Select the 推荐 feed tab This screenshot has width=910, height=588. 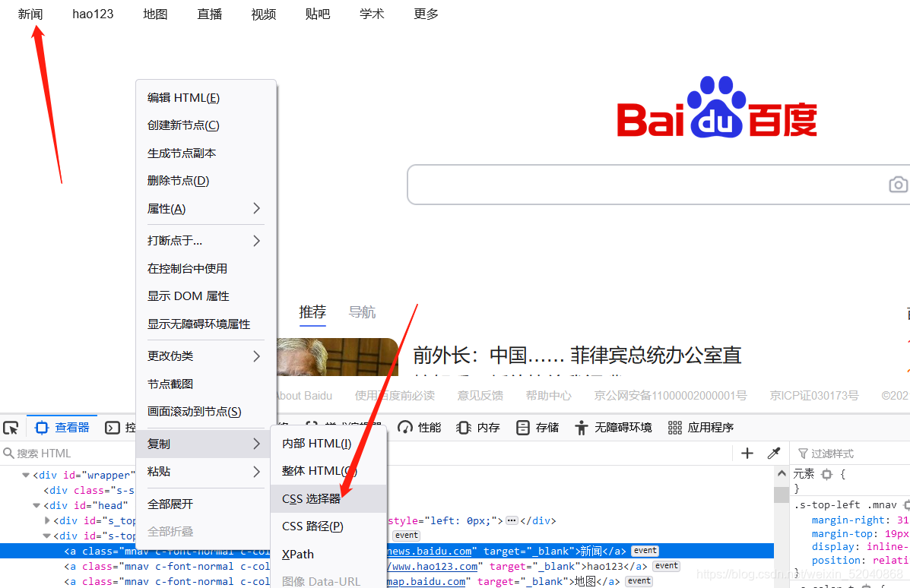(x=312, y=312)
